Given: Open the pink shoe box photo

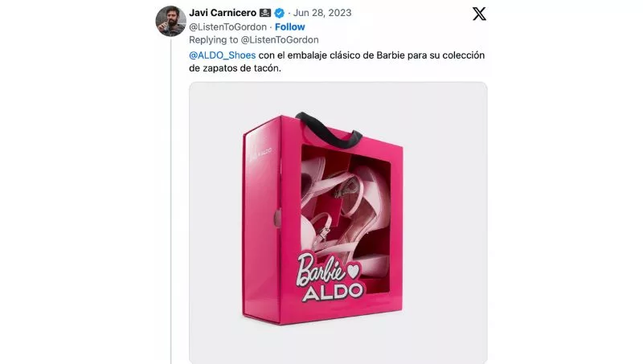Looking at the screenshot, I should (x=338, y=223).
